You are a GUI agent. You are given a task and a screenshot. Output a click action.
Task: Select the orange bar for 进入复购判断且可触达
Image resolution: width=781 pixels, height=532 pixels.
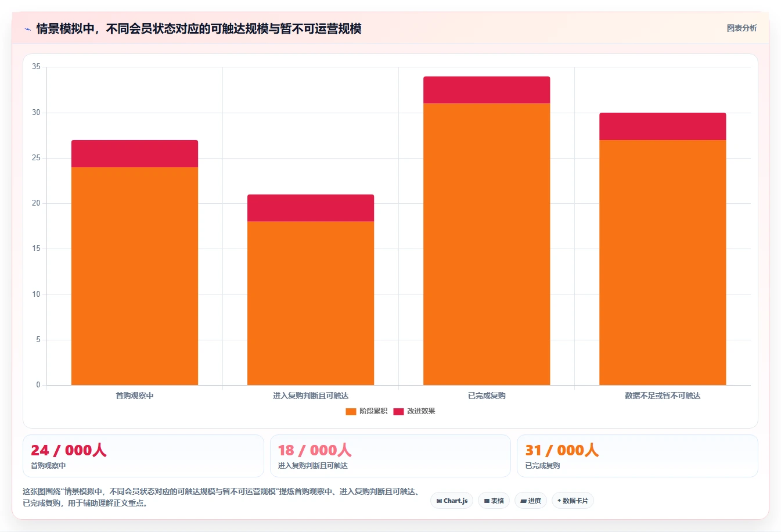coord(311,303)
